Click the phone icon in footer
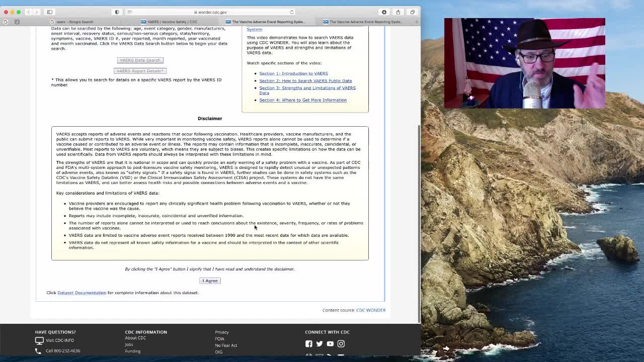The image size is (644, 362). [x=38, y=351]
